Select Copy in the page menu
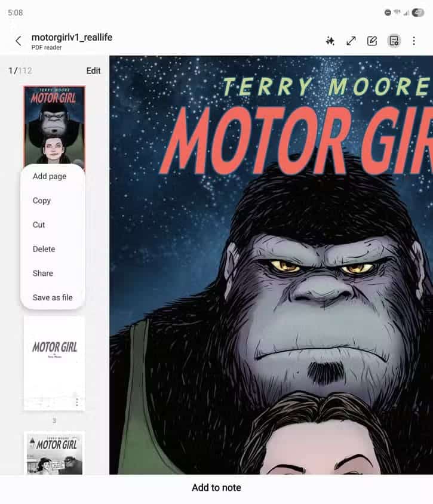Screen dimensions: 433x504 [42, 201]
